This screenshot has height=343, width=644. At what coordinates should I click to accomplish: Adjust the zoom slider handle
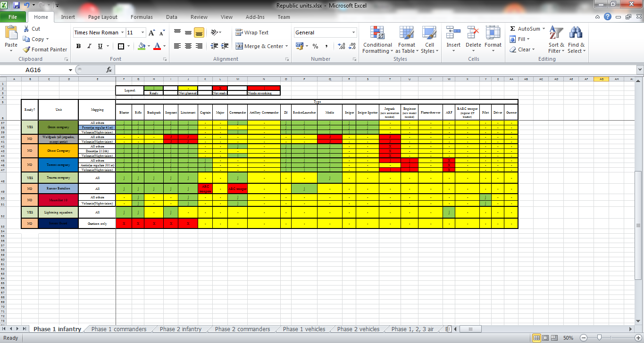coord(599,338)
